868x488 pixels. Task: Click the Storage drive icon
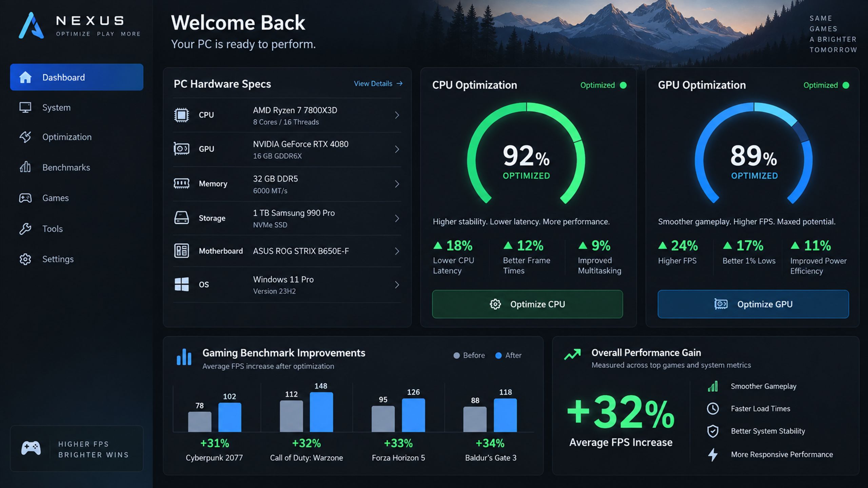click(181, 218)
